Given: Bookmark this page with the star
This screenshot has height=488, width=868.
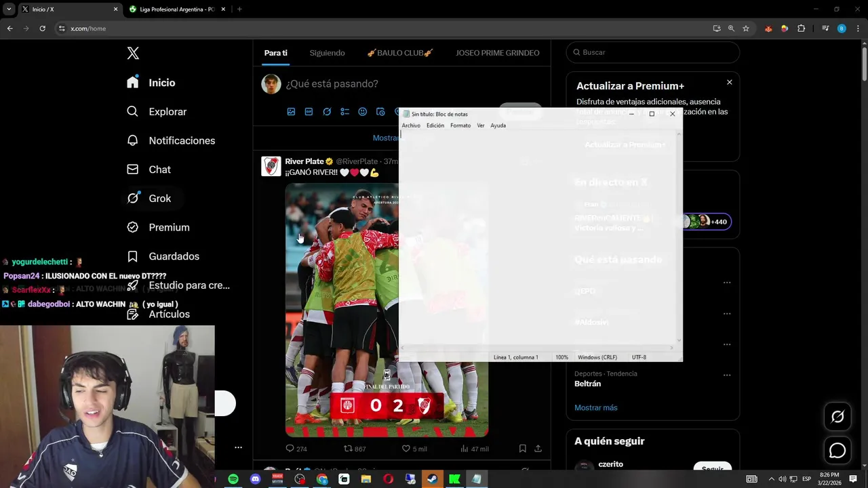Looking at the screenshot, I should [x=746, y=28].
